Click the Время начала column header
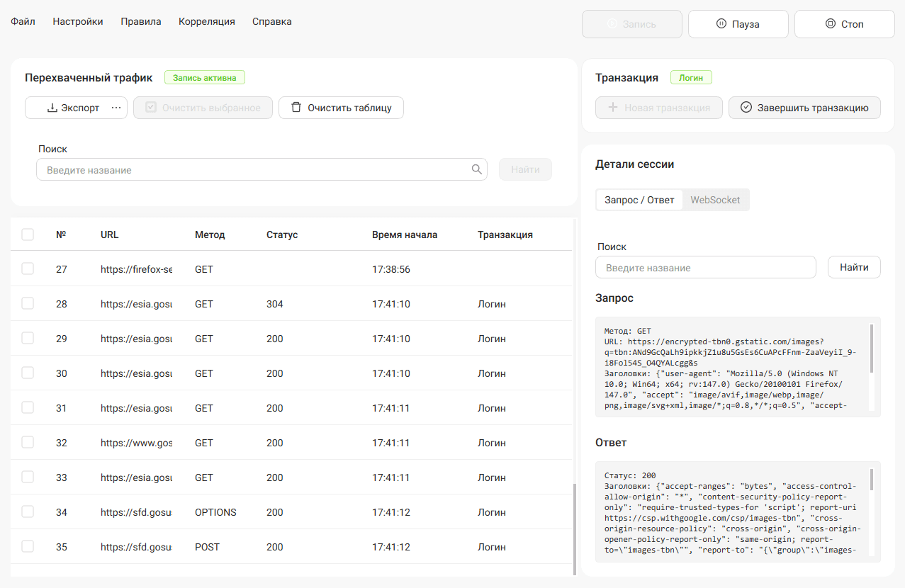The image size is (905, 588). 405,234
